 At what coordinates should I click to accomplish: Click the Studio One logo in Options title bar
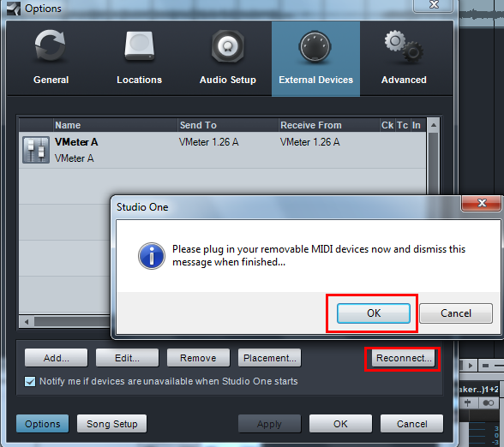point(14,8)
